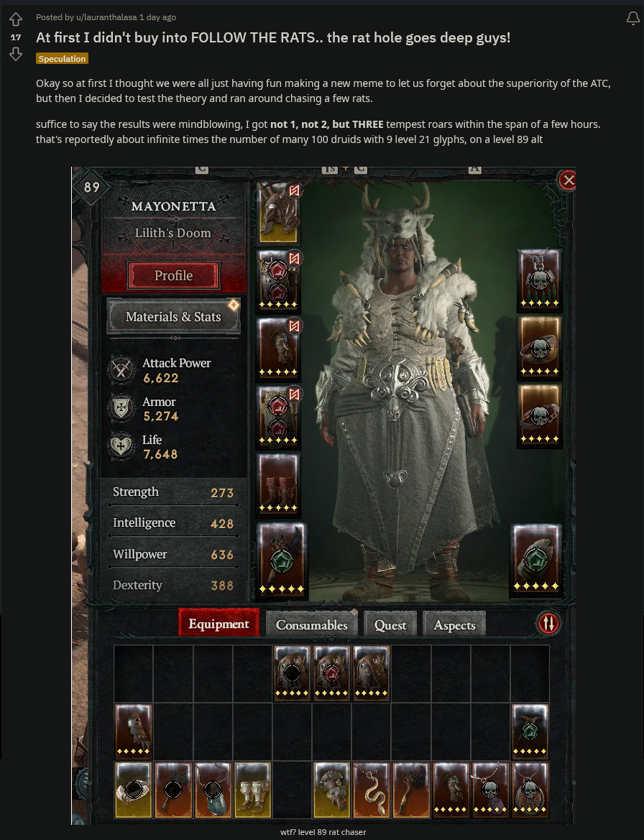The image size is (644, 840).
Task: Switch to the Consumables tab
Action: [311, 624]
